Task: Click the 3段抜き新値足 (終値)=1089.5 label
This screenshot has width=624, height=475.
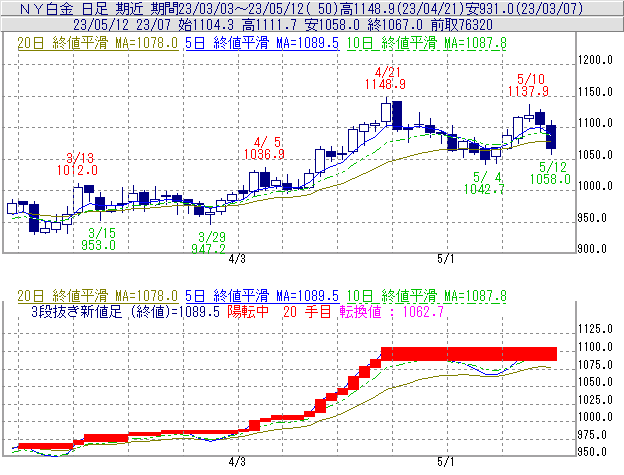Action: (x=125, y=311)
